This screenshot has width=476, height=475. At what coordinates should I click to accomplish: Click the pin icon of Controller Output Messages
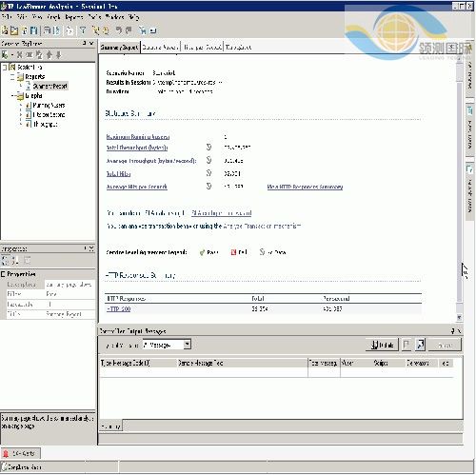point(452,330)
